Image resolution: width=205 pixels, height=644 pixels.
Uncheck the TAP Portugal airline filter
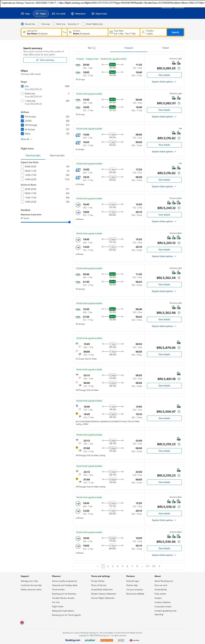22,125
